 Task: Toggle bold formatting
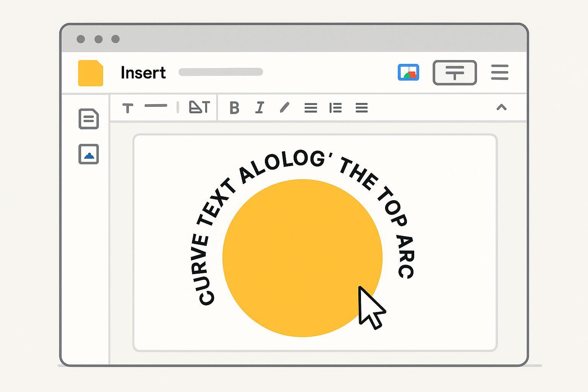(234, 108)
